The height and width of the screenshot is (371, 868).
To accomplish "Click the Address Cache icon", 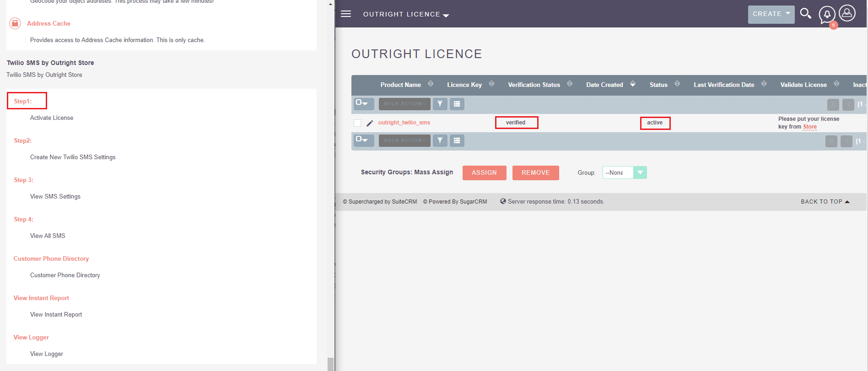I will point(15,23).
